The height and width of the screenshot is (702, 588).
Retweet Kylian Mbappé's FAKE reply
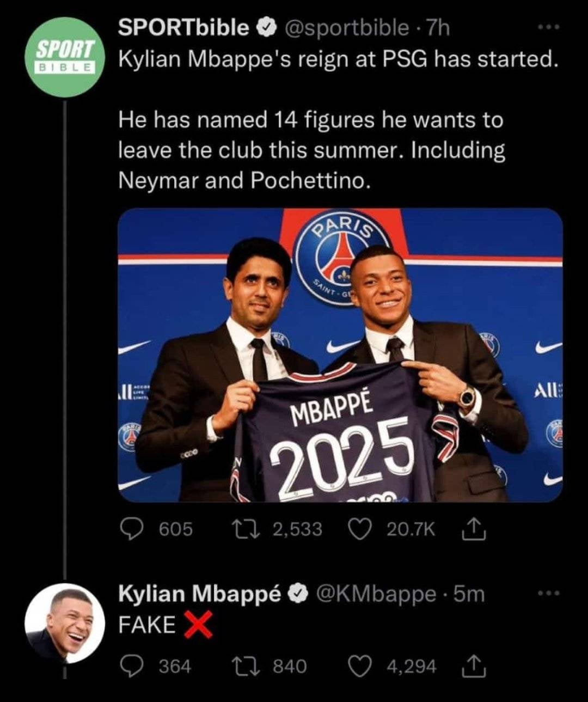coord(240,666)
